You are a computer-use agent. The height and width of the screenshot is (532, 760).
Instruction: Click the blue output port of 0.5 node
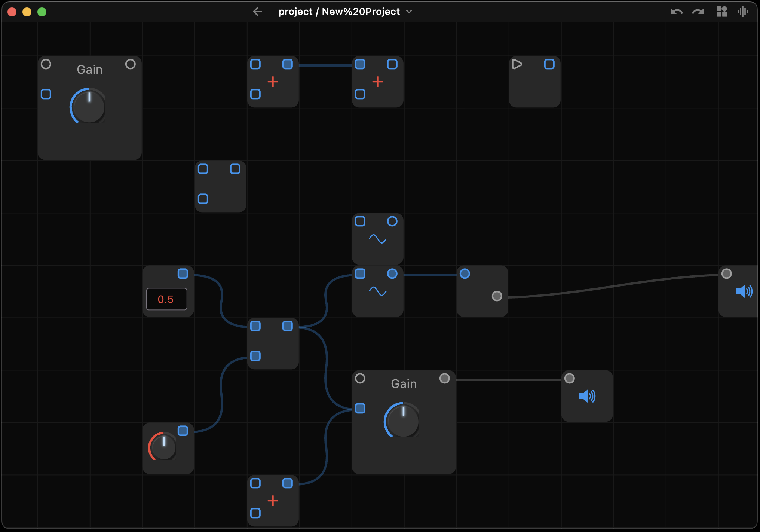[183, 274]
